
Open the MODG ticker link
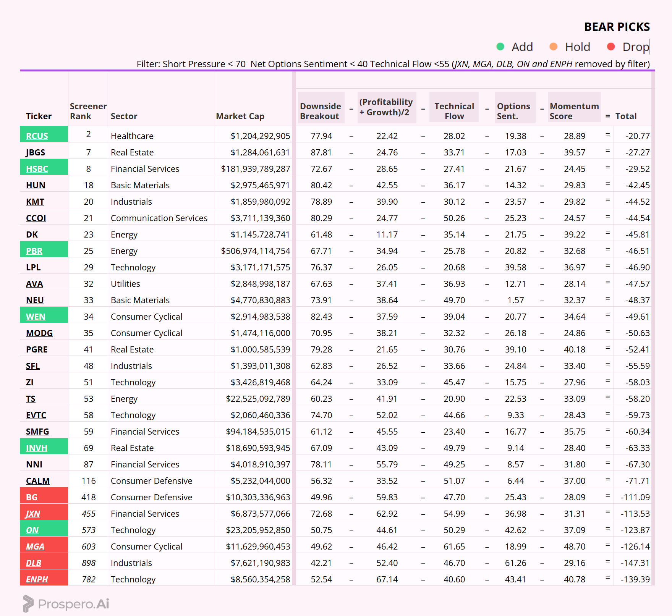pos(39,333)
